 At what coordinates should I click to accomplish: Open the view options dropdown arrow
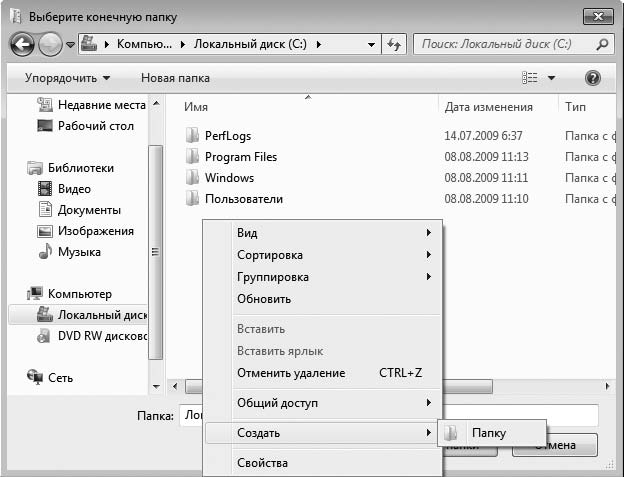click(551, 78)
